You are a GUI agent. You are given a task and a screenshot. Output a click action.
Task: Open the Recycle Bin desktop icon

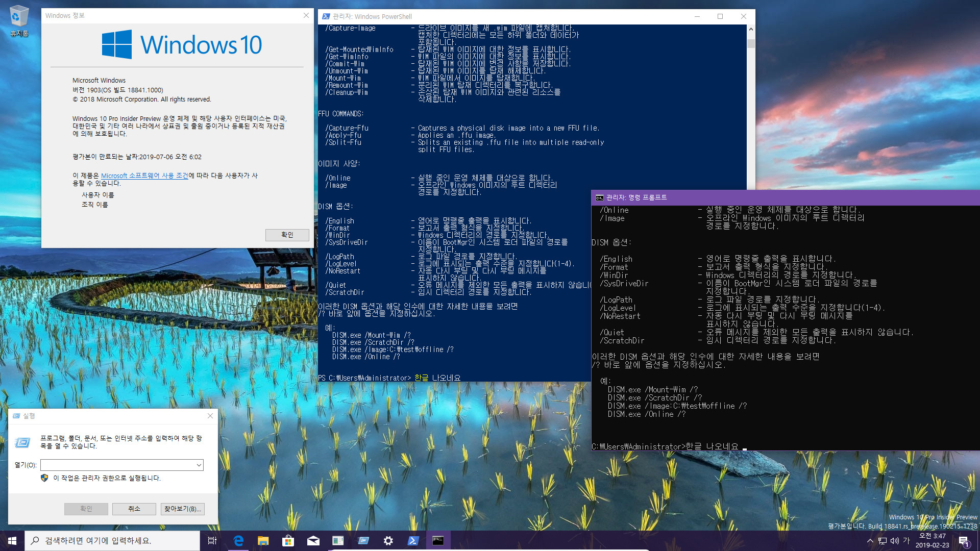point(19,21)
